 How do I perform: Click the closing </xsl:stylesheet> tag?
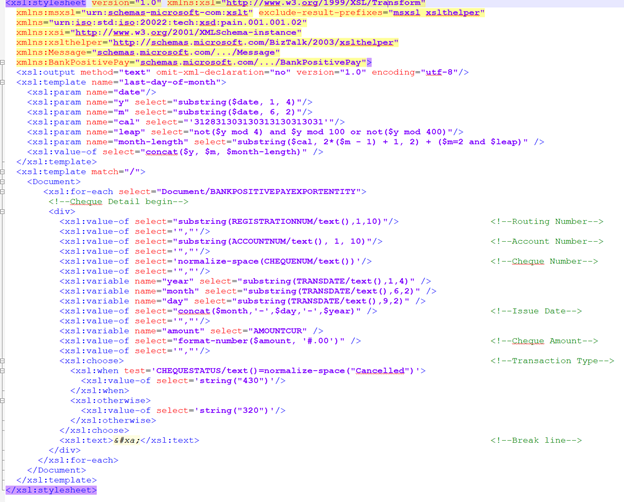click(51, 490)
